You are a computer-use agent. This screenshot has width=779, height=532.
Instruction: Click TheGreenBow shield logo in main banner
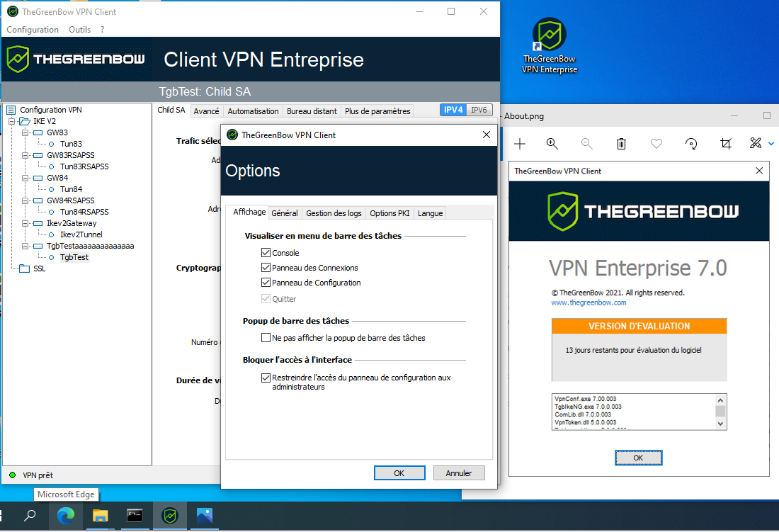(18, 59)
